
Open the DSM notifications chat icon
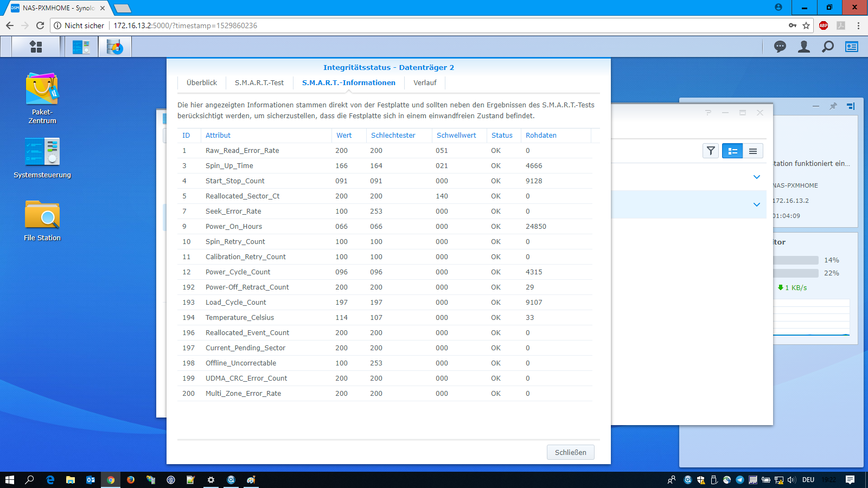[780, 47]
